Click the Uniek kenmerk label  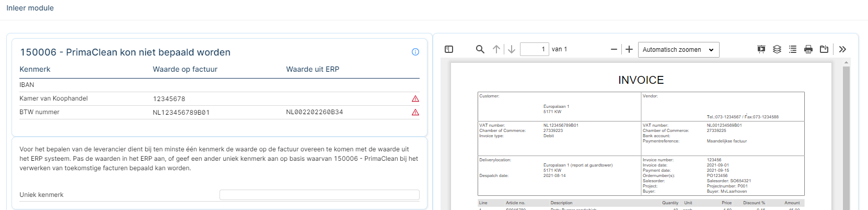41,195
